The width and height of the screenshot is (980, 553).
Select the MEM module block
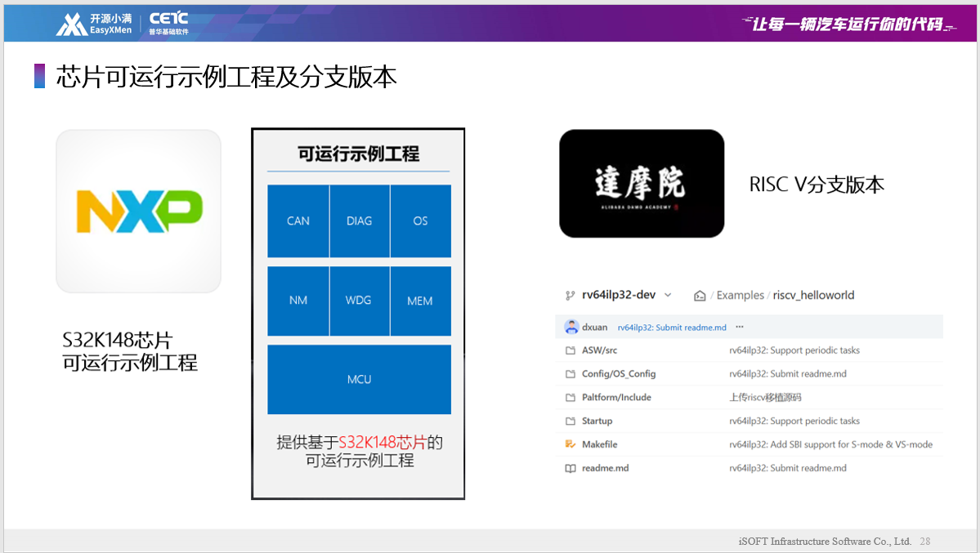click(421, 301)
